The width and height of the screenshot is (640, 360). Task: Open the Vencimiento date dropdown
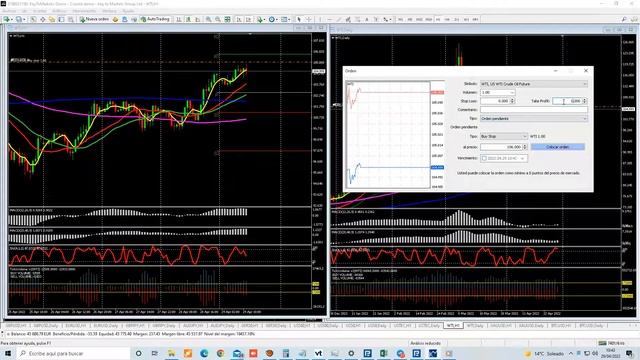click(522, 158)
